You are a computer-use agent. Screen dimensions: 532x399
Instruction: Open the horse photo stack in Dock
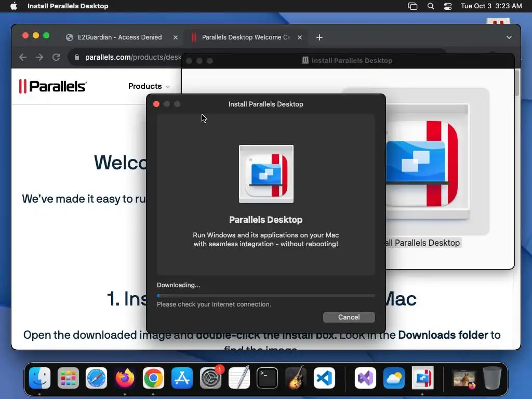tap(465, 379)
